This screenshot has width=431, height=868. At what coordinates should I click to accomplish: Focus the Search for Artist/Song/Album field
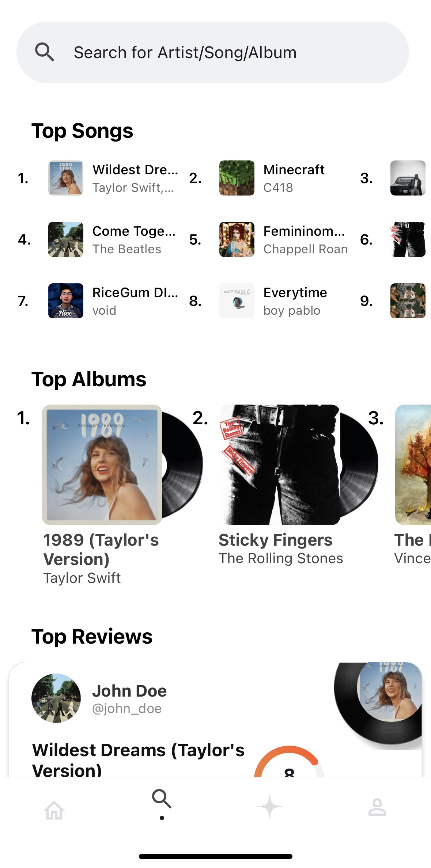point(212,52)
